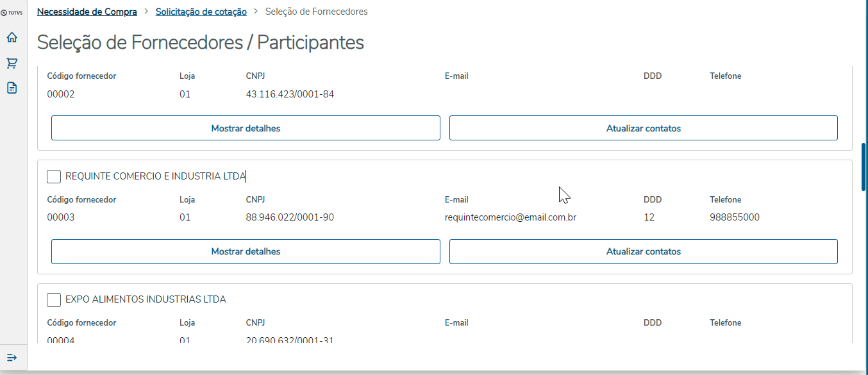Open the document sidebar icon
Image resolution: width=868 pixels, height=375 pixels.
12,88
